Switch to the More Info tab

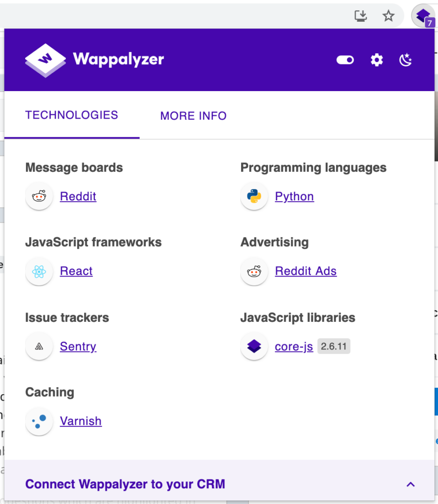click(x=193, y=116)
